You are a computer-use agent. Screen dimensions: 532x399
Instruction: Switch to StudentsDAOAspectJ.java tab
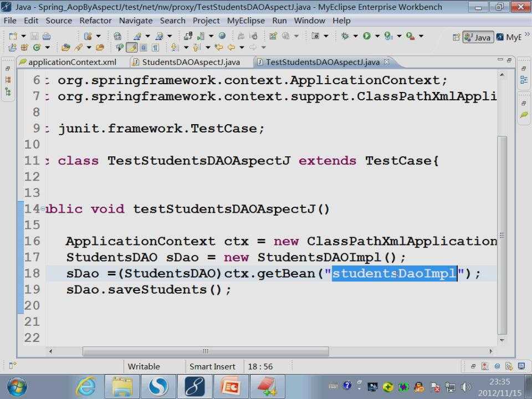(x=187, y=62)
